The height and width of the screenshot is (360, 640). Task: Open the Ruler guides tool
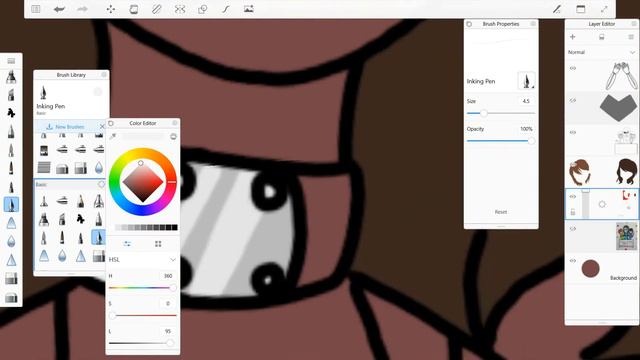point(157,9)
